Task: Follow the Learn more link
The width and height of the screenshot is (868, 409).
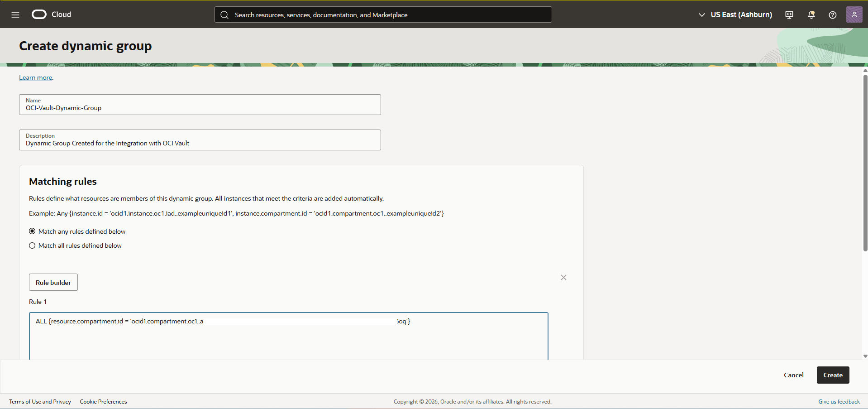Action: click(x=36, y=77)
